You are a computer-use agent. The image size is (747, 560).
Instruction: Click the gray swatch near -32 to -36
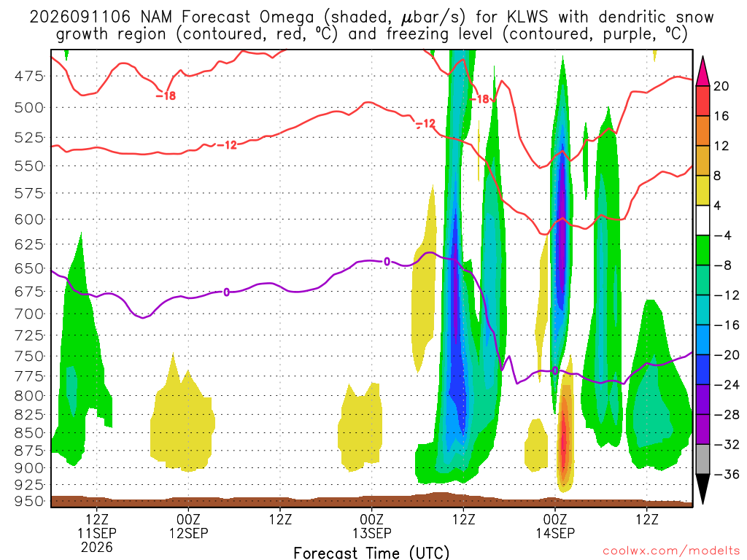pos(703,459)
